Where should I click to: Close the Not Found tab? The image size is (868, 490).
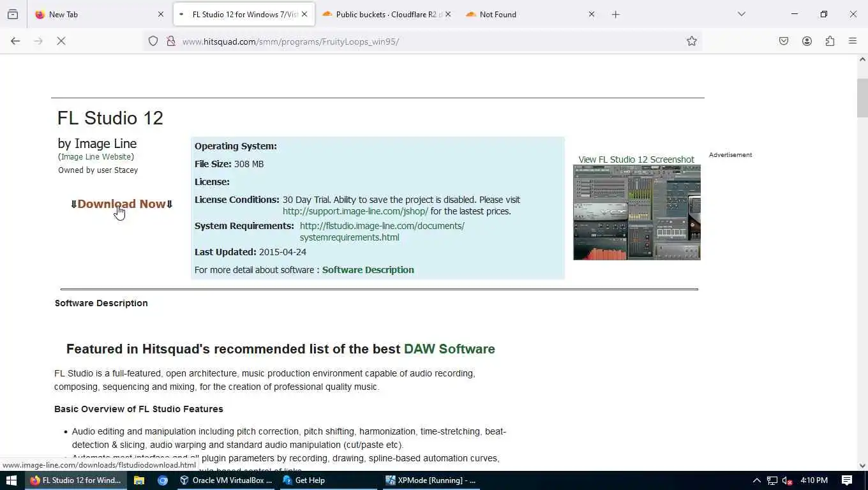click(x=592, y=14)
